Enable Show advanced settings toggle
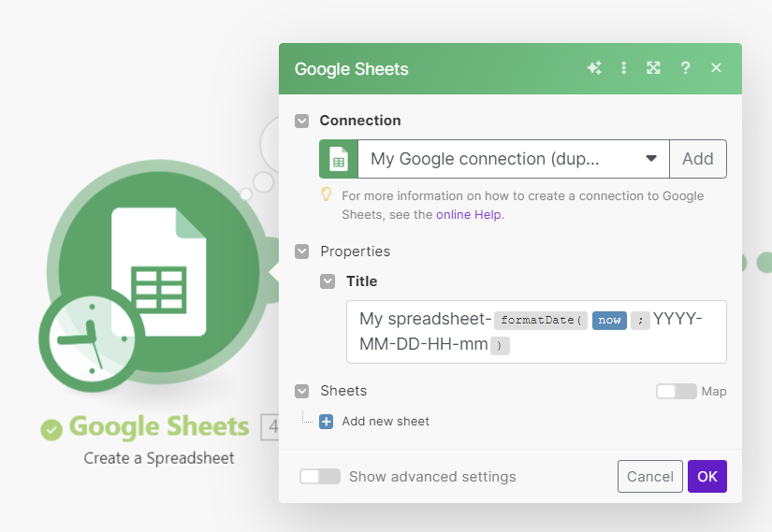Image resolution: width=772 pixels, height=532 pixels. point(320,477)
